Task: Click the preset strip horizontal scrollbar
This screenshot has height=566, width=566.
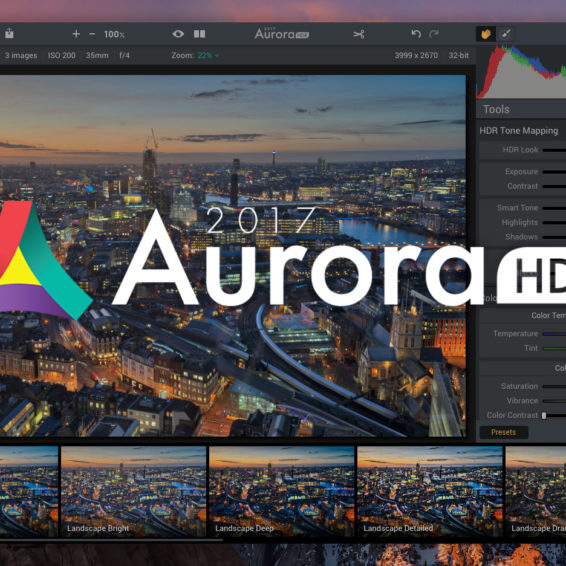Action: 111,540
